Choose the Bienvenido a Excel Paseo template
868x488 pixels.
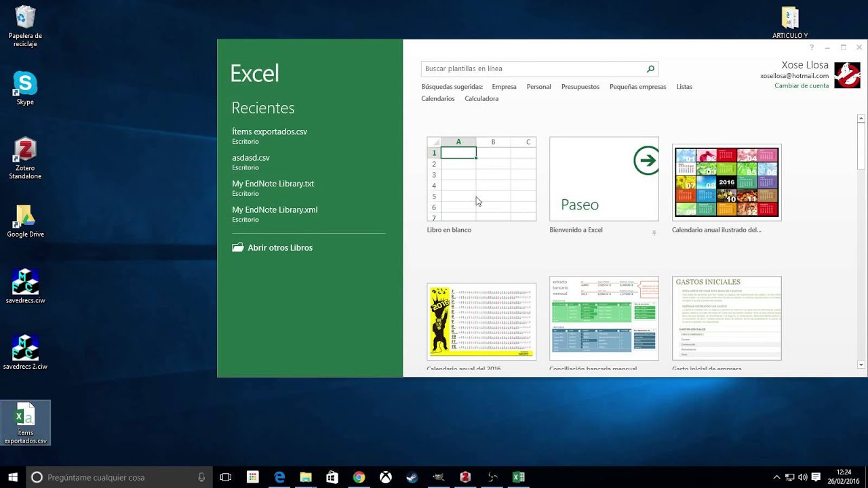coord(604,179)
